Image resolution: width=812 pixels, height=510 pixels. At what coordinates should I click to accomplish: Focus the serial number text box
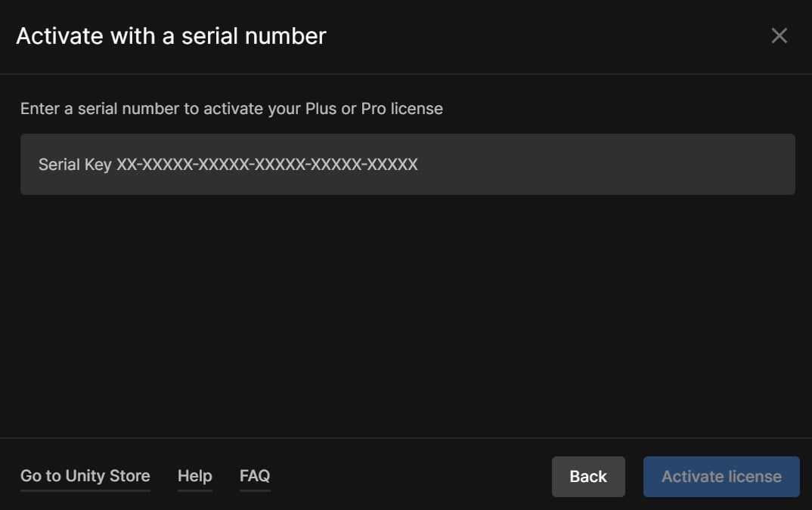coord(407,164)
